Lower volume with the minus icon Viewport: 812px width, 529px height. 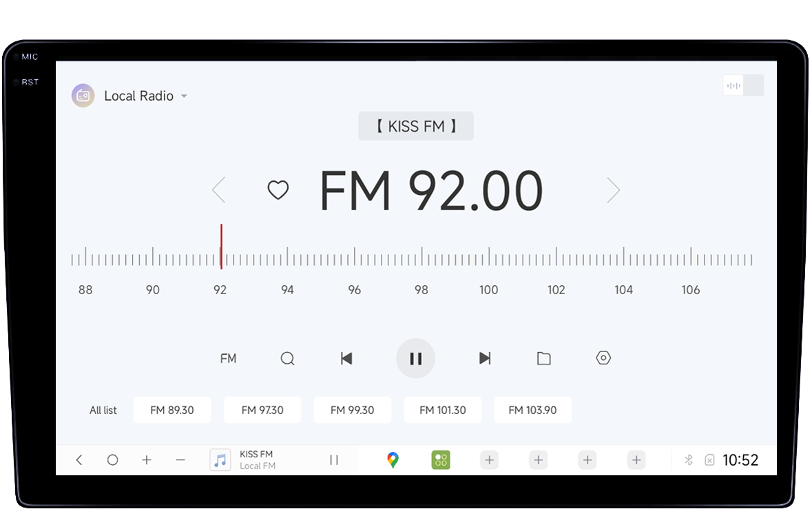click(180, 459)
